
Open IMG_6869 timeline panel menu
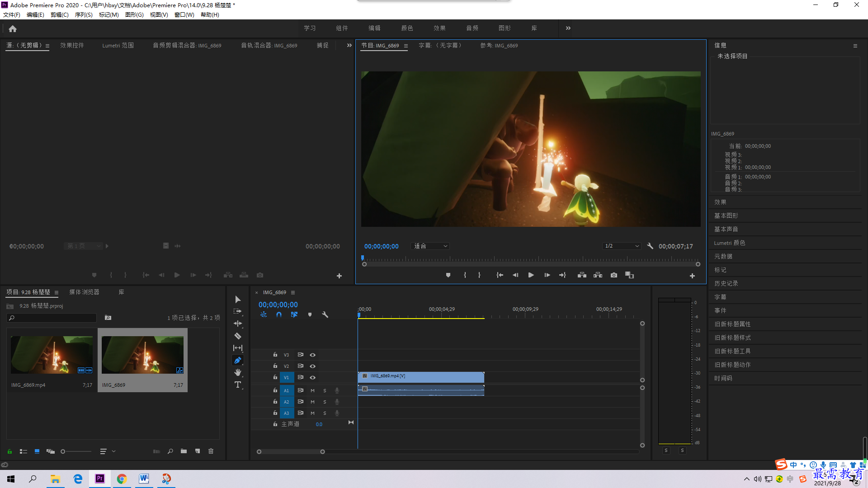point(293,292)
